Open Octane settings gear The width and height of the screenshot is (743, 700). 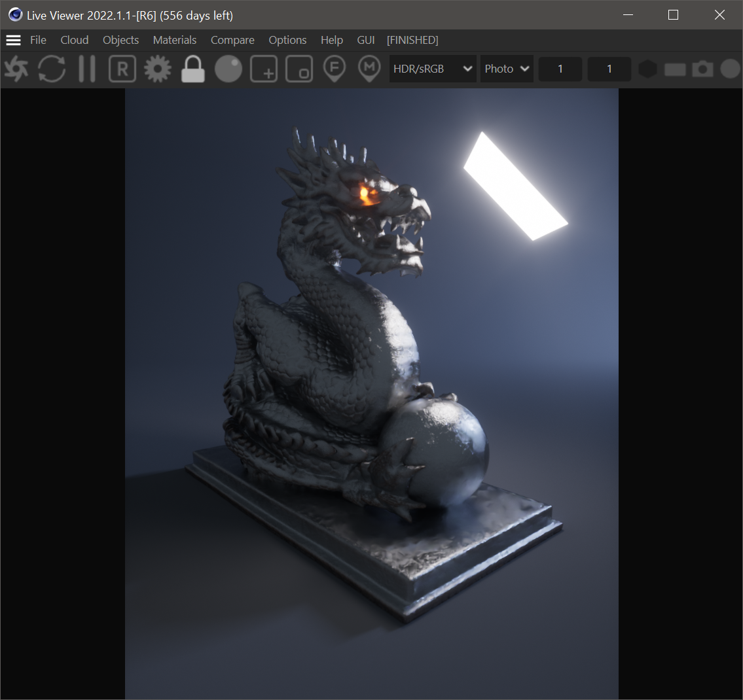click(158, 69)
